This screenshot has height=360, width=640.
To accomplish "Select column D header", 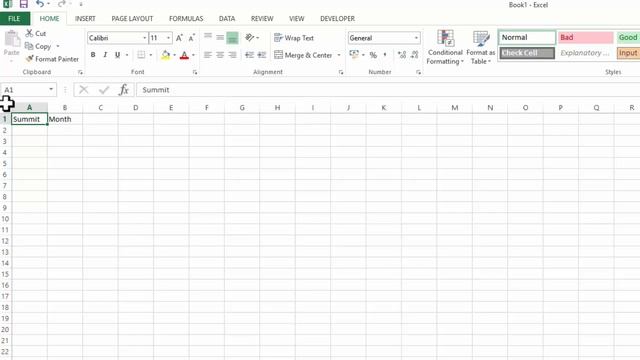I will pyautogui.click(x=136, y=108).
